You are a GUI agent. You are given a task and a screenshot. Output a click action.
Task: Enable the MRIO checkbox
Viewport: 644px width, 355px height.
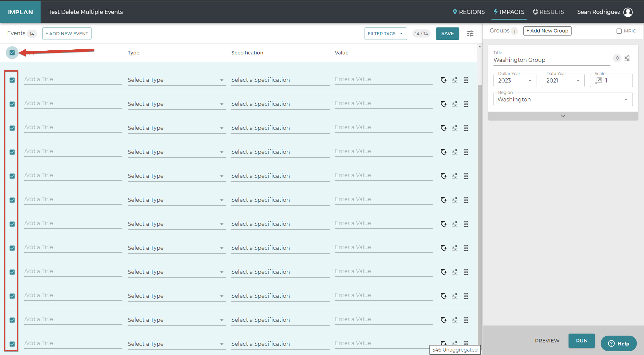coord(619,31)
